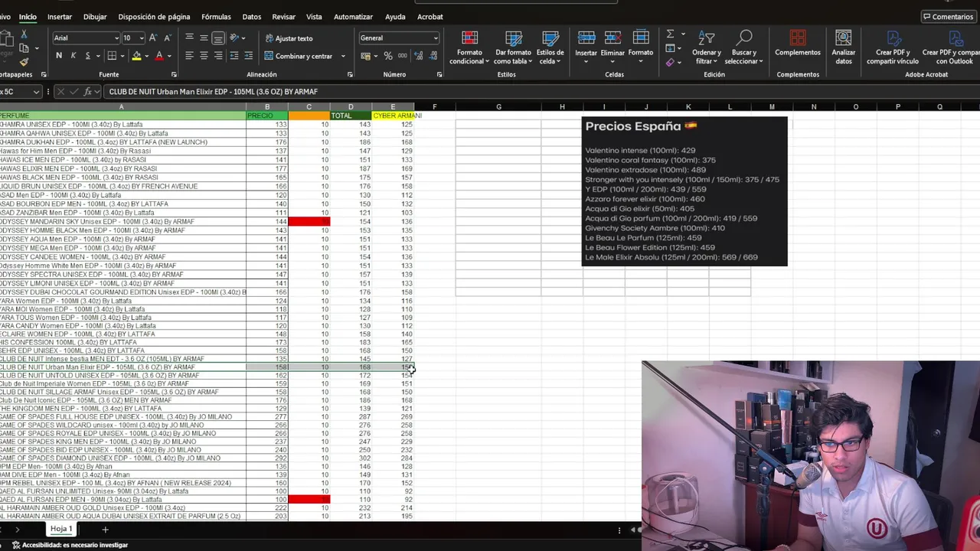Open the Alineación dialog launcher
This screenshot has width=980, height=551.
(x=350, y=74)
